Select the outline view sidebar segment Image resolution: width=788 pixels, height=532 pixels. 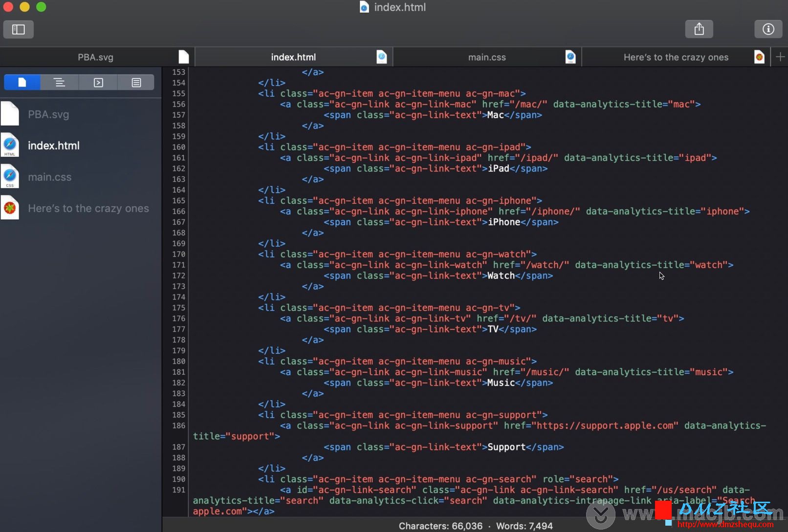[60, 83]
